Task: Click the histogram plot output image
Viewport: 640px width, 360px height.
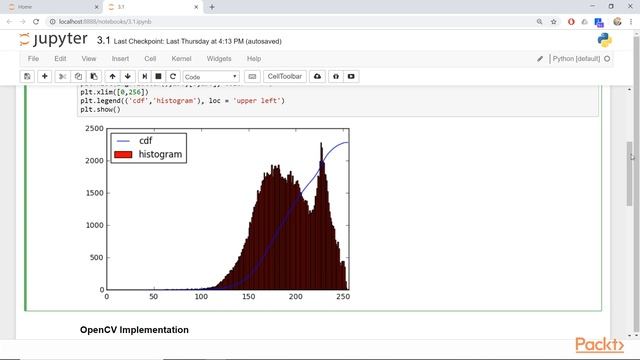Action: [216, 213]
